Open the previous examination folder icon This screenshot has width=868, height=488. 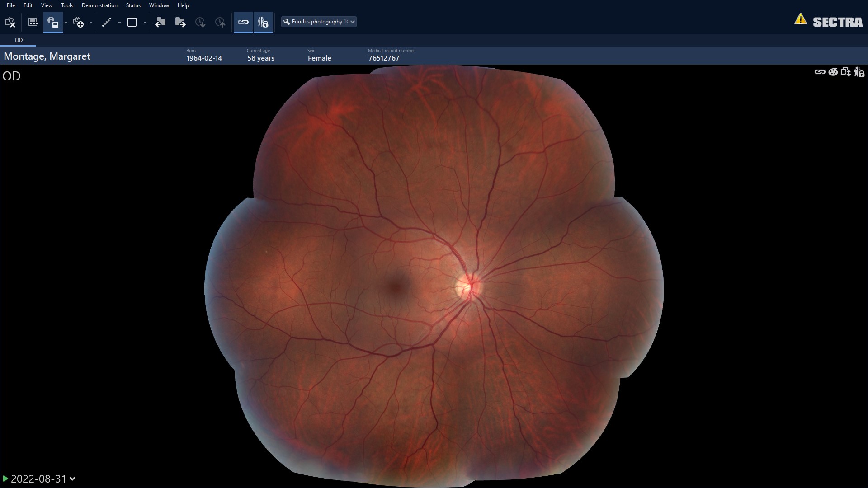click(x=160, y=22)
